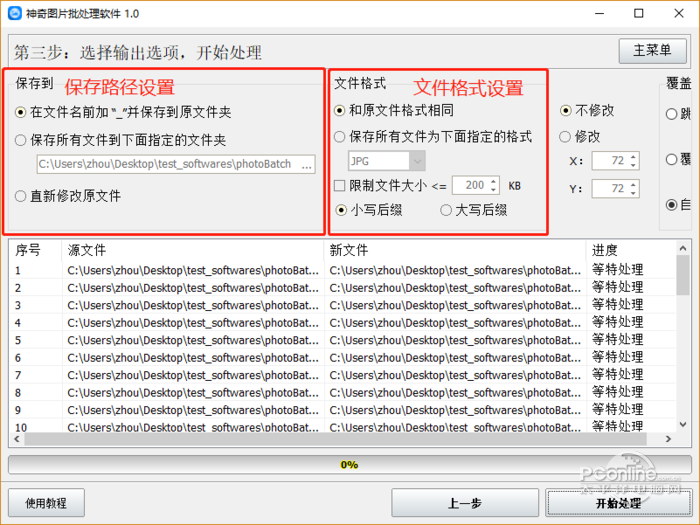This screenshot has height=525, width=700.
Task: Increase X resolution with up arrow
Action: tap(633, 157)
